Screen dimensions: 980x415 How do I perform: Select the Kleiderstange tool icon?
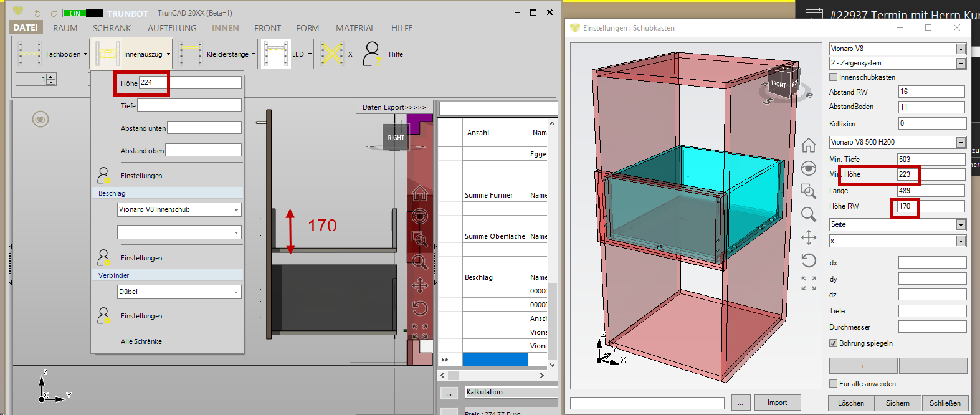point(190,54)
